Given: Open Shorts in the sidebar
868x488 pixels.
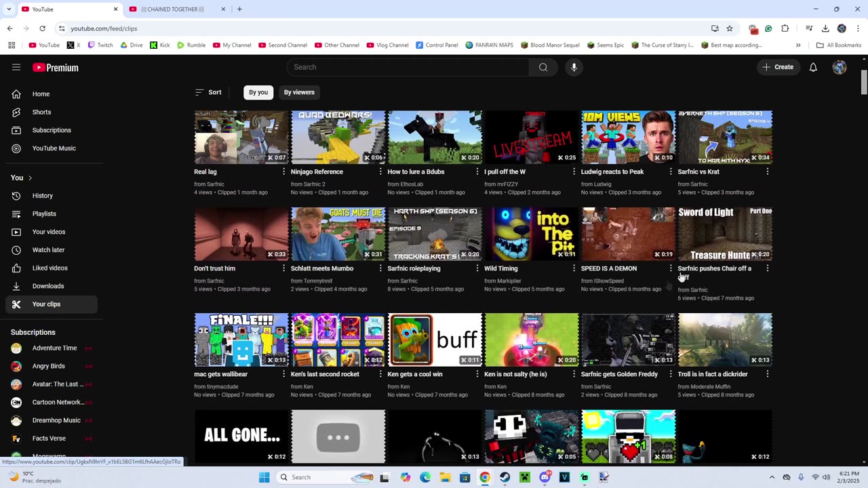Looking at the screenshot, I should 52,112.
